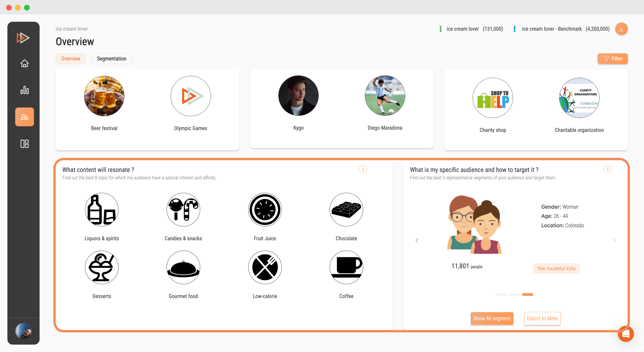644x352 pixels.
Task: Click the Filter toggle button
Action: 613,58
